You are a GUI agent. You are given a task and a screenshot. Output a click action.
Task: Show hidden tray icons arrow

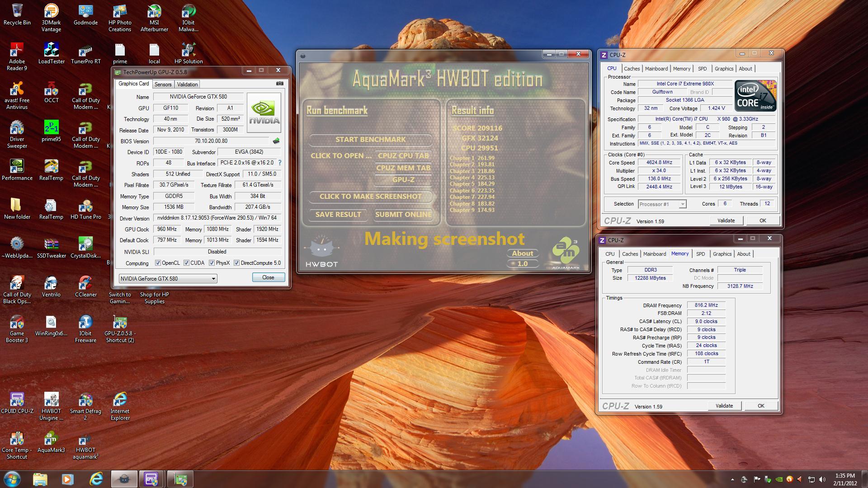732,479
